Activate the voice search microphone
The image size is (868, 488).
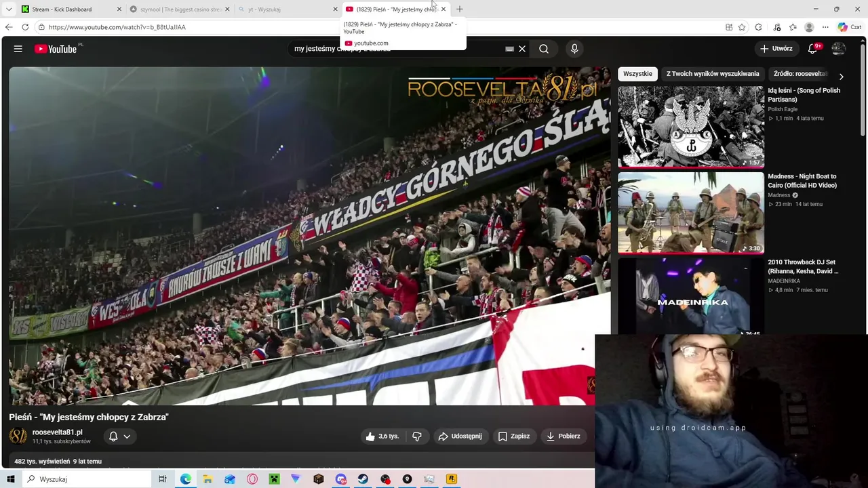point(574,49)
